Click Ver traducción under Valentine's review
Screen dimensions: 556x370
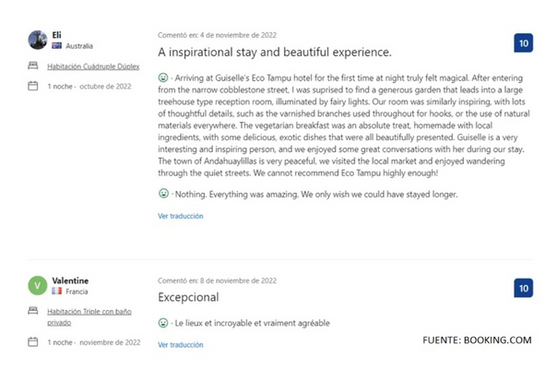point(180,344)
